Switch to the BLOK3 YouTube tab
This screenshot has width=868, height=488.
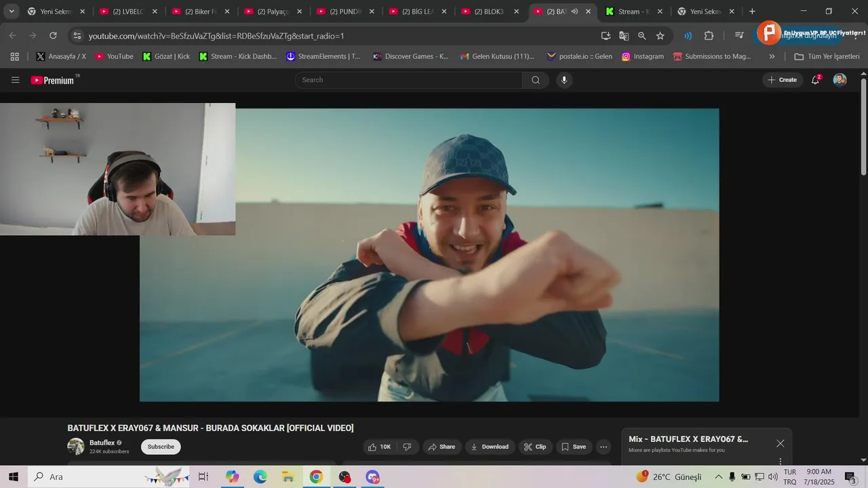(490, 12)
